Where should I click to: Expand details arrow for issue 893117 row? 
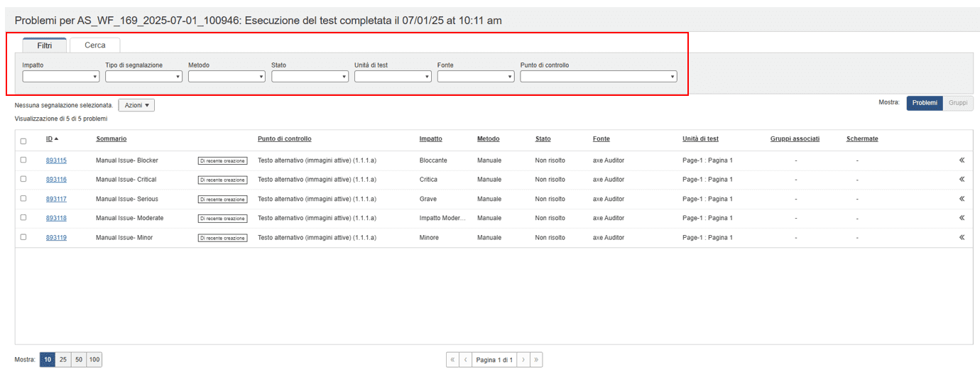pyautogui.click(x=962, y=199)
